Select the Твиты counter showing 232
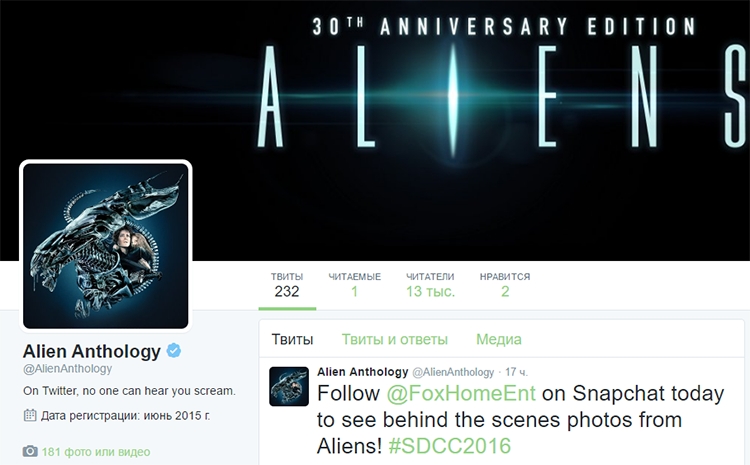750x465 pixels. [x=287, y=285]
